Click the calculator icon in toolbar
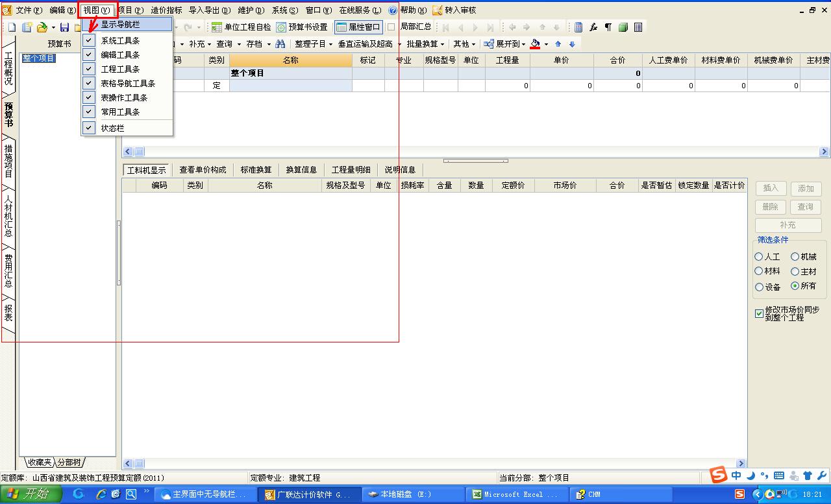Image resolution: width=831 pixels, height=504 pixels. [578, 27]
